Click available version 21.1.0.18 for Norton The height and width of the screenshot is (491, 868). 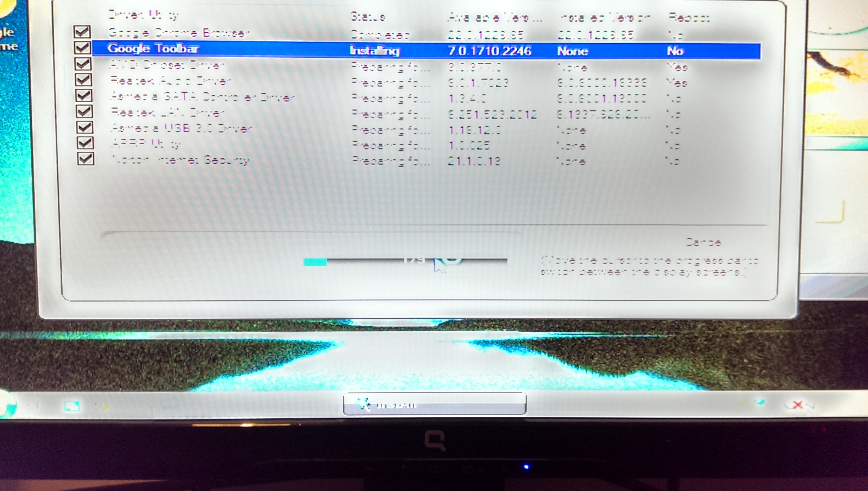point(474,162)
